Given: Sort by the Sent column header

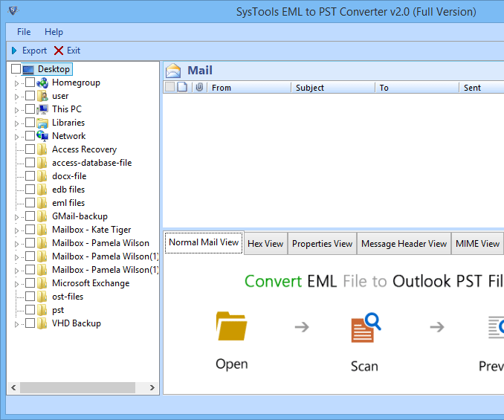Looking at the screenshot, I should [481, 88].
